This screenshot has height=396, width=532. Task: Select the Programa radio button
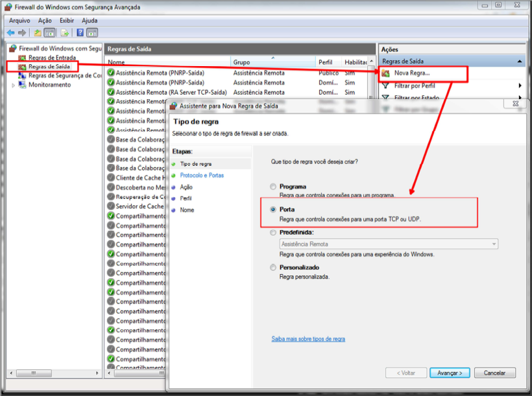pyautogui.click(x=273, y=187)
